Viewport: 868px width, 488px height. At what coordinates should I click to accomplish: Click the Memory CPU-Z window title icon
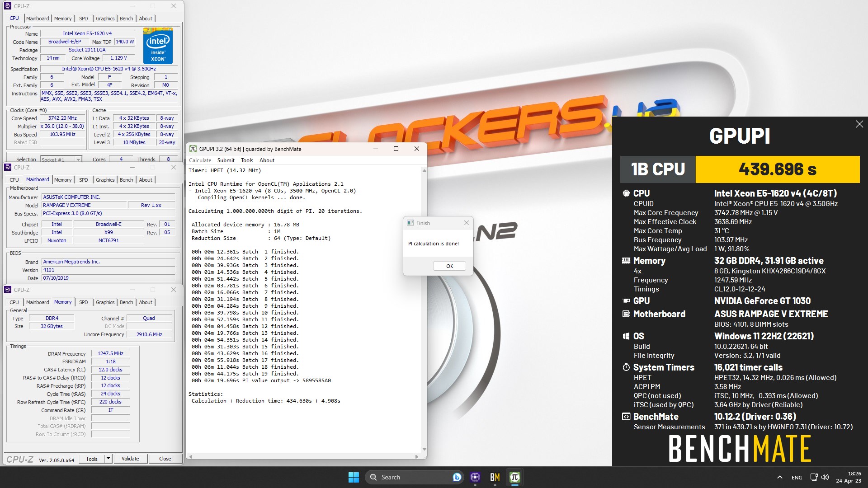[8, 290]
